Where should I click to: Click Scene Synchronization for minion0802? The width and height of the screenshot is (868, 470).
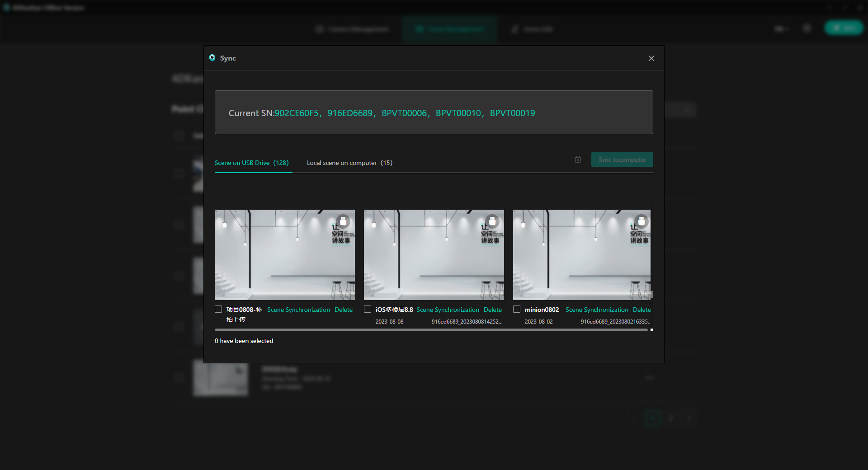[597, 310]
